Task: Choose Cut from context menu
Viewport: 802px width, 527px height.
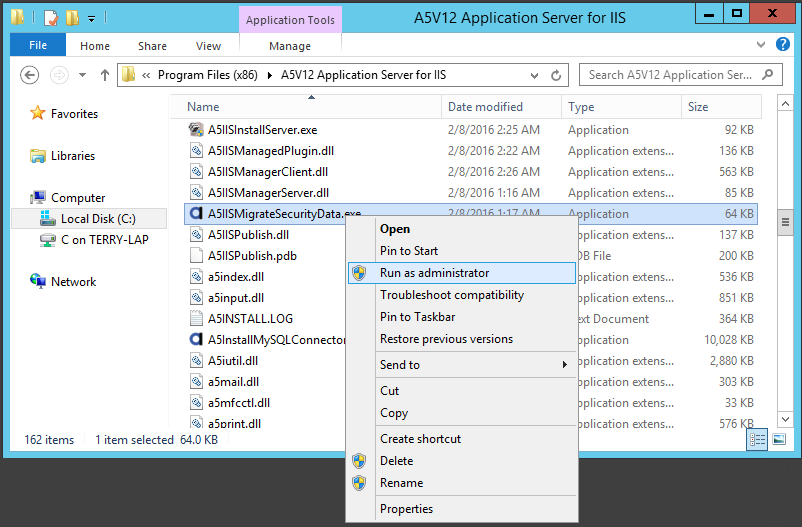Action: [x=462, y=390]
